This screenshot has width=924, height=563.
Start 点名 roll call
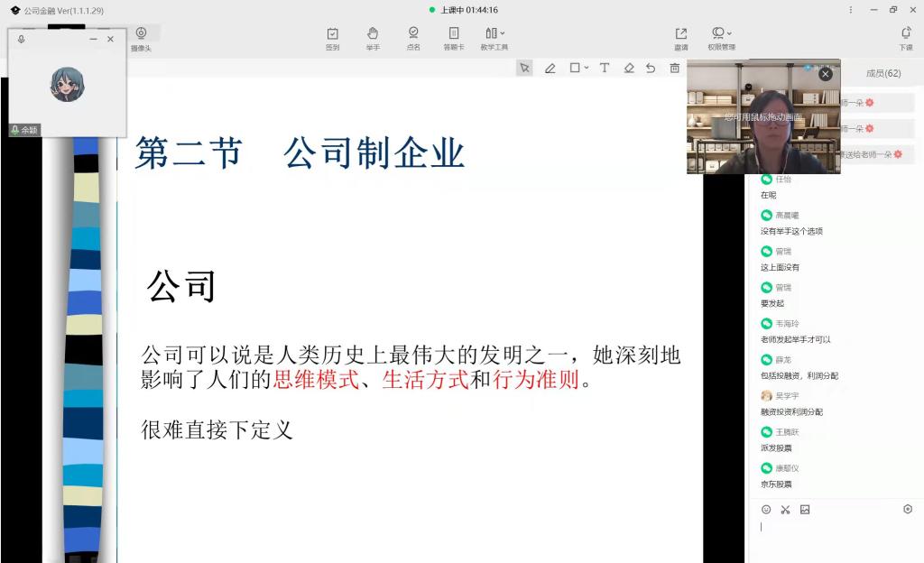[413, 38]
